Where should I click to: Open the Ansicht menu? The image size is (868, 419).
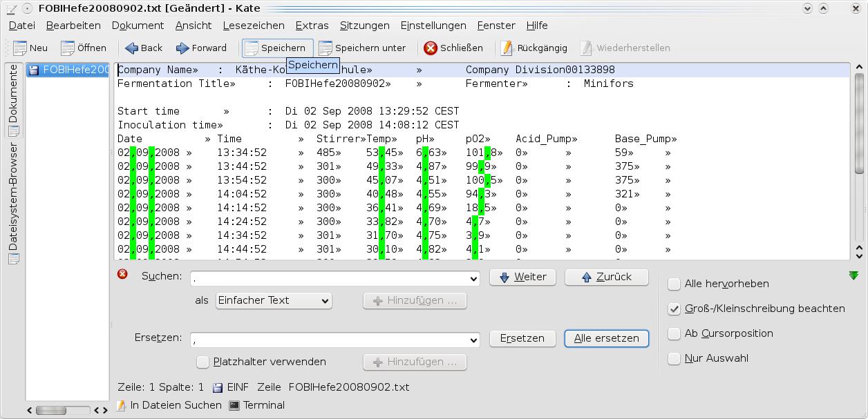tap(194, 26)
